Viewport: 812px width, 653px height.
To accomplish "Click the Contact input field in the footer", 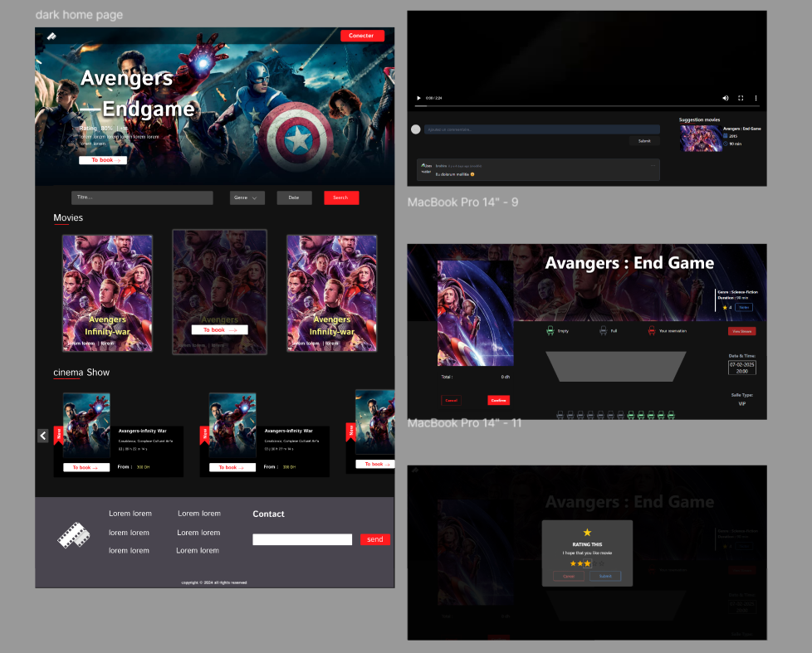I will click(302, 539).
